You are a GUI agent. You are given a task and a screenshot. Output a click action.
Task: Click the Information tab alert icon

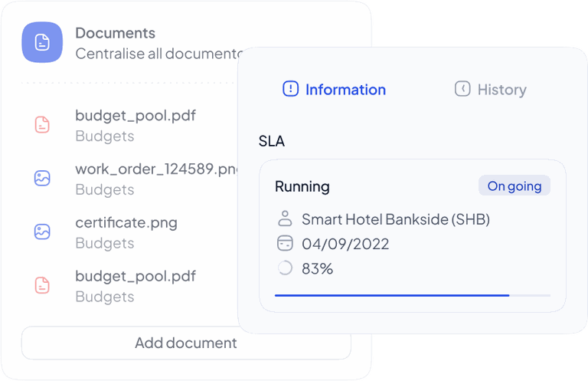291,89
